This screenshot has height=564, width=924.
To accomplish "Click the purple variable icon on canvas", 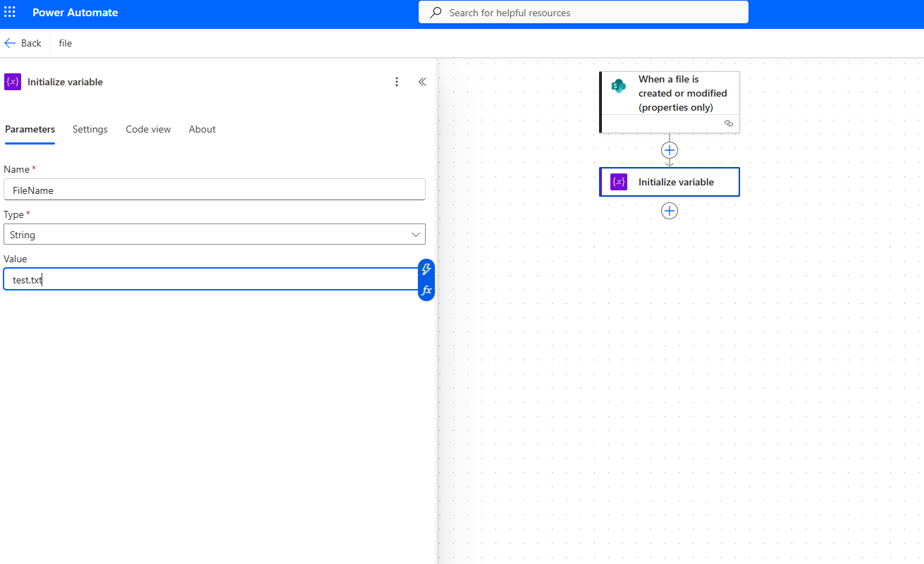I will coord(619,182).
